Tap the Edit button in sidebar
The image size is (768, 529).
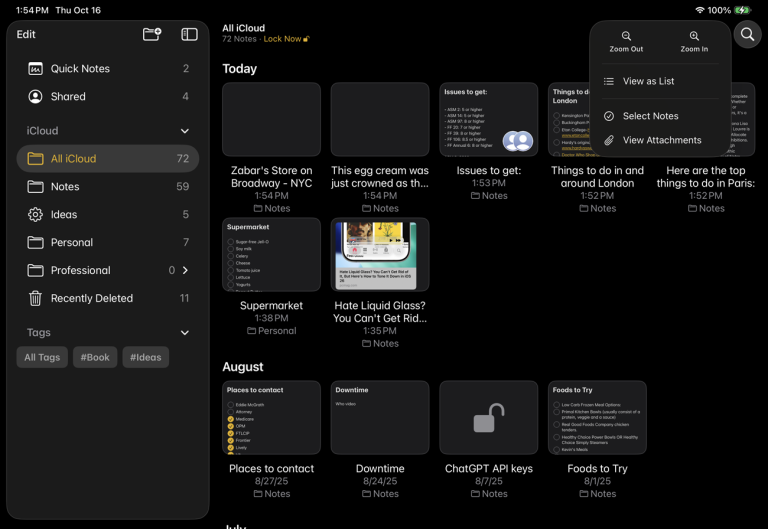click(26, 34)
